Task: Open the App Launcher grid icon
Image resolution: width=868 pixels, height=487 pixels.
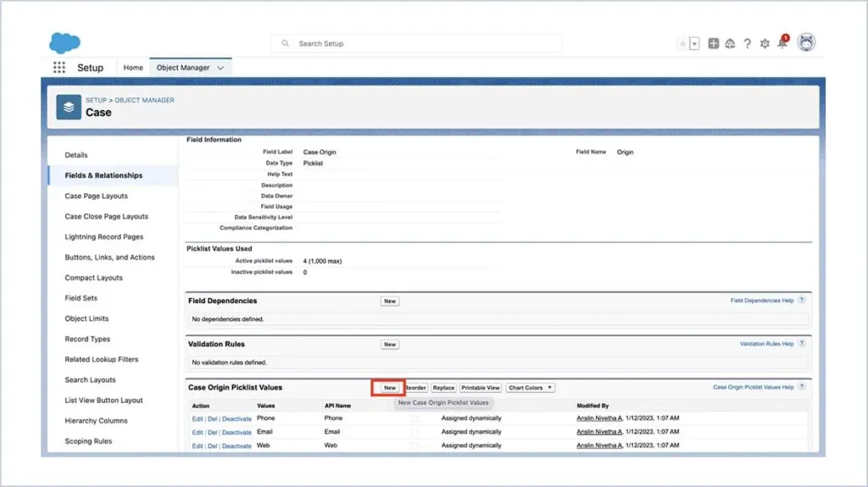Action: (x=59, y=68)
